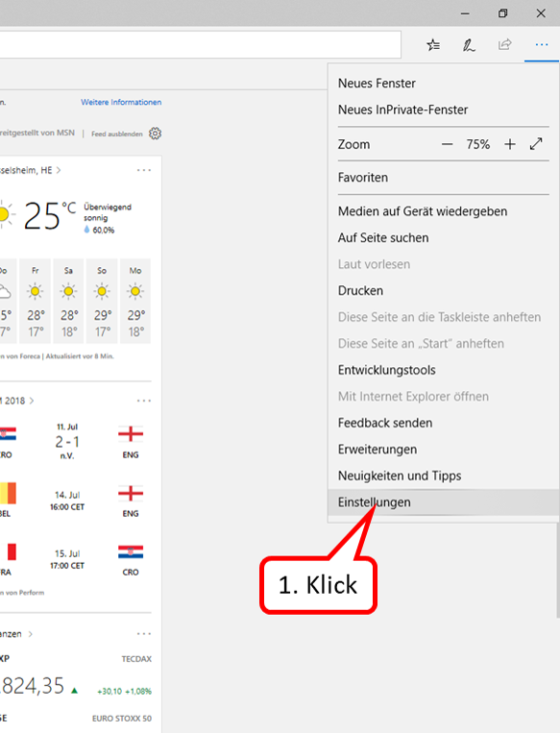Open the Favorites hub star icon
Viewport: 560px width, 733px height.
pos(433,45)
